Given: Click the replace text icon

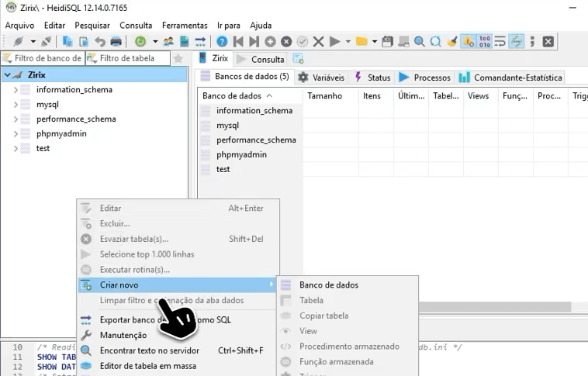Looking at the screenshot, I should [435, 41].
